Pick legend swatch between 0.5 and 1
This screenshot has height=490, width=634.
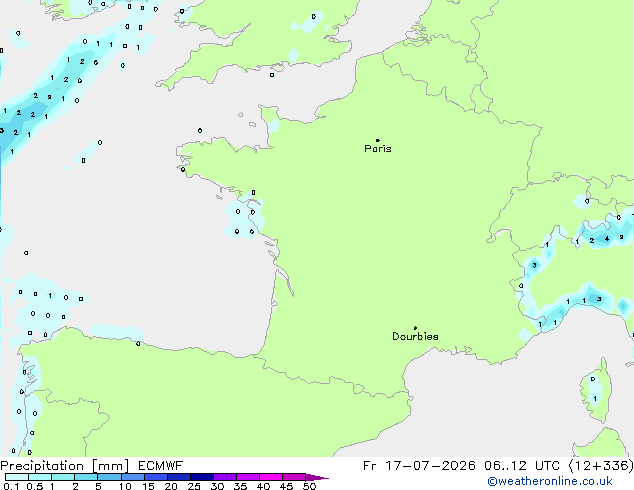tap(40, 477)
